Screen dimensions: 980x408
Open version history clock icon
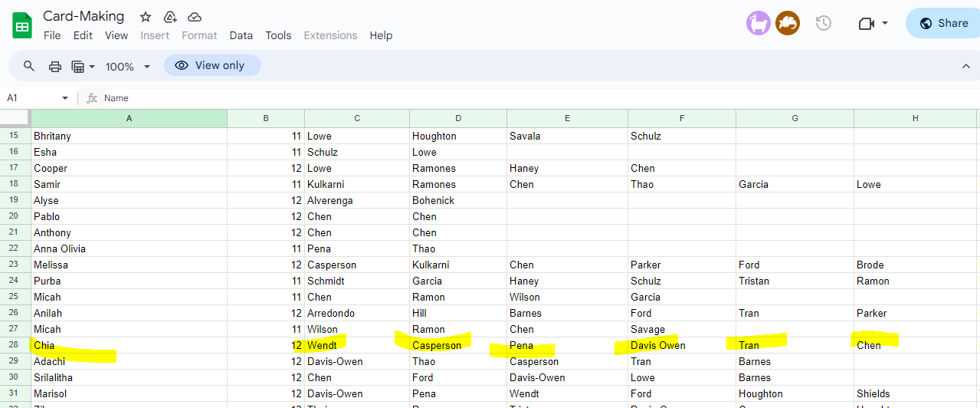(823, 23)
